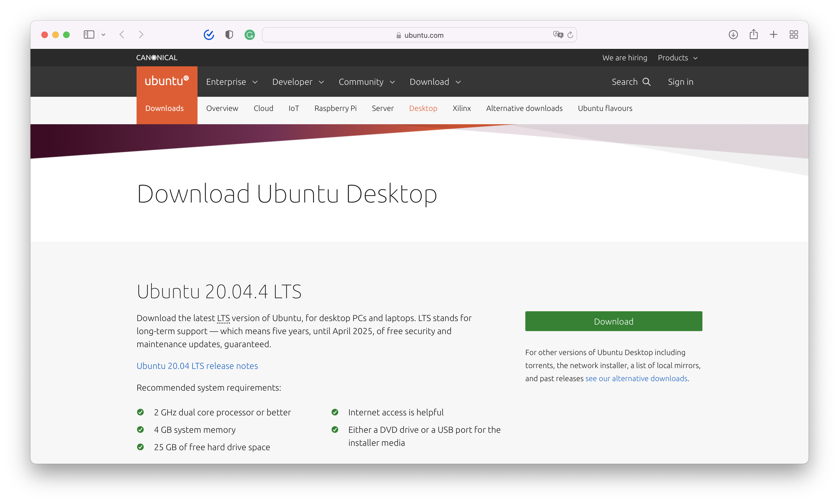Select the text Internet access is helpful

[396, 412]
